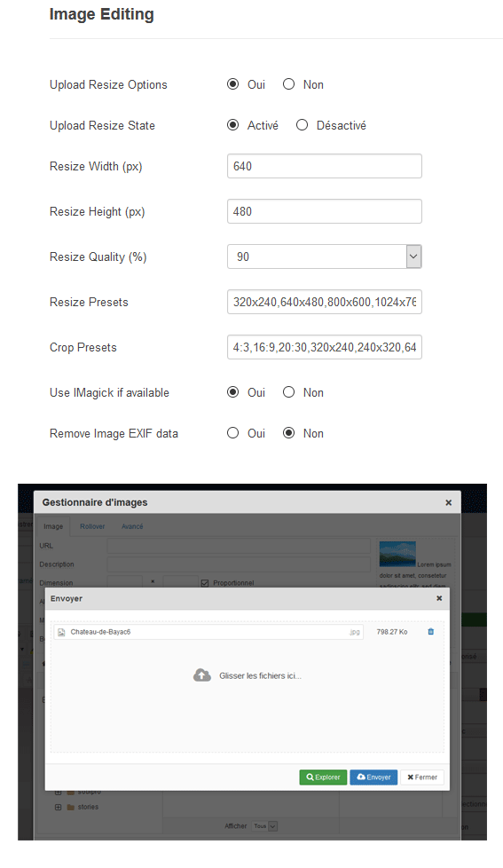The width and height of the screenshot is (503, 868).
Task: Click the Resize Width input field
Action: tap(325, 166)
